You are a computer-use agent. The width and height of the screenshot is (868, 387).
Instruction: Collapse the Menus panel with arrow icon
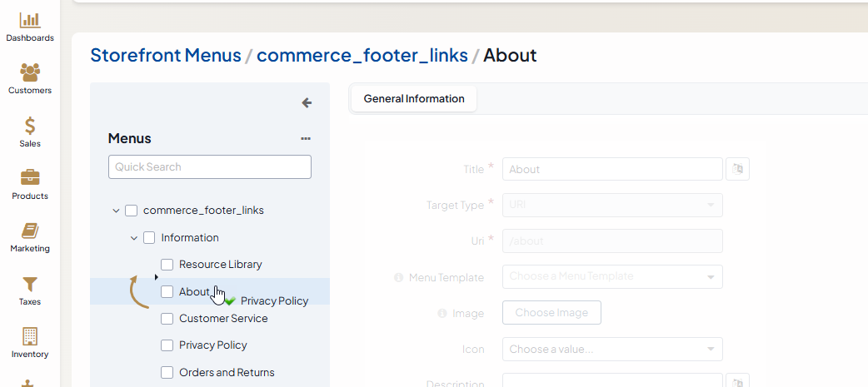pyautogui.click(x=307, y=103)
